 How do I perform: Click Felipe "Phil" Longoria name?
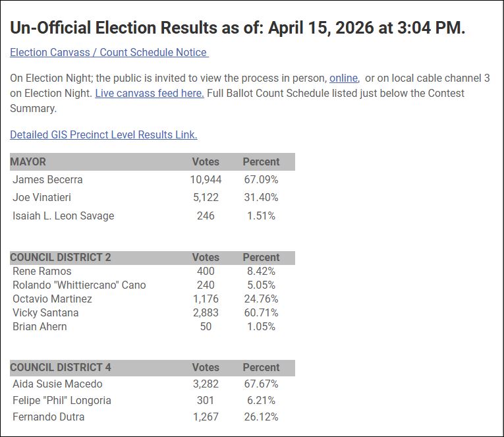(62, 400)
